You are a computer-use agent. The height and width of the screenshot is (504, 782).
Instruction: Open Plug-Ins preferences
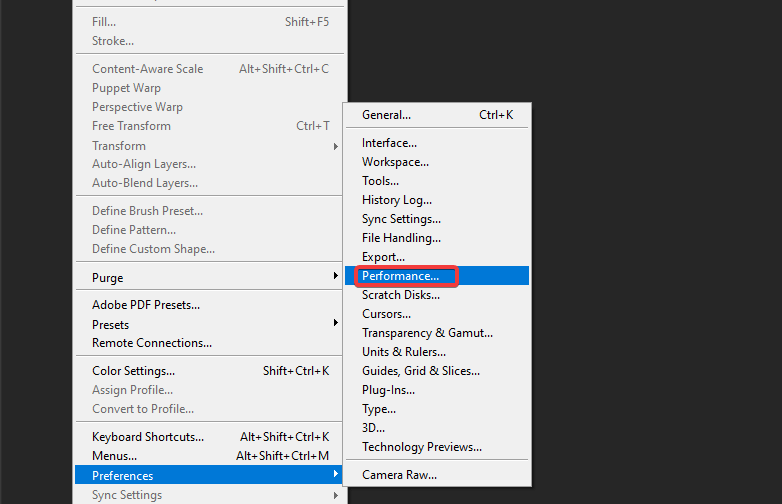click(x=437, y=390)
